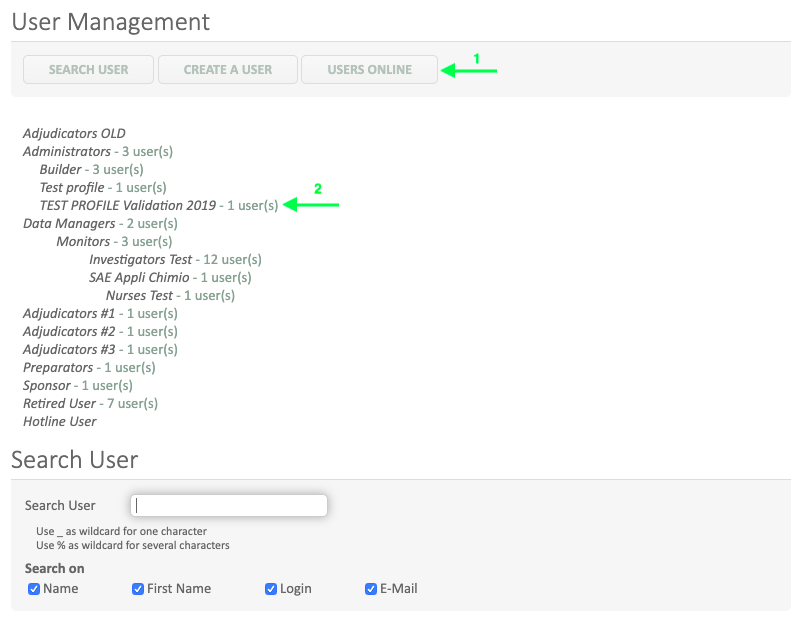Select the Data Managers profile
Screen dimensions: 800x622
[68, 223]
